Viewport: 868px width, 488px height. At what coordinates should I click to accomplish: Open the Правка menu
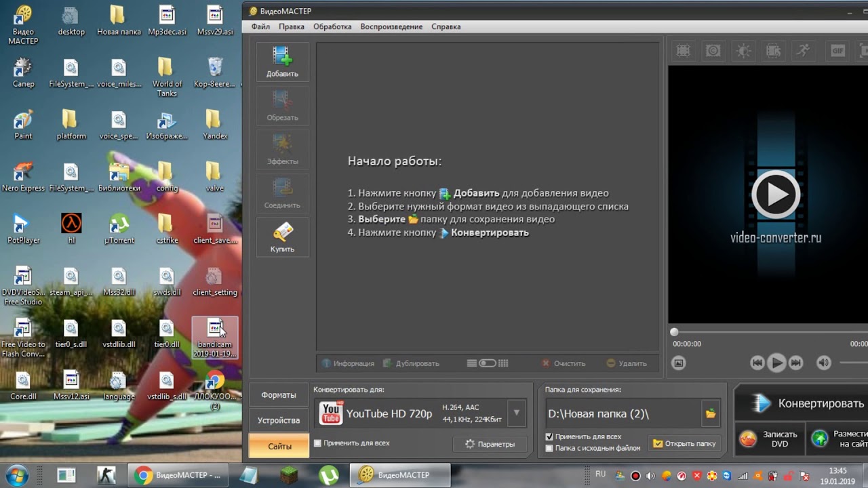[292, 26]
